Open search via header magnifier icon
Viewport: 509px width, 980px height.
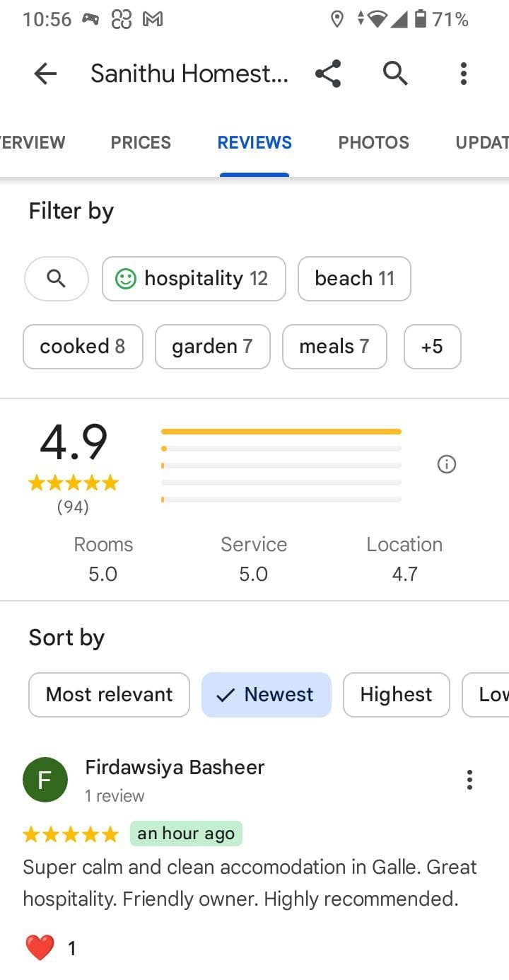(395, 74)
